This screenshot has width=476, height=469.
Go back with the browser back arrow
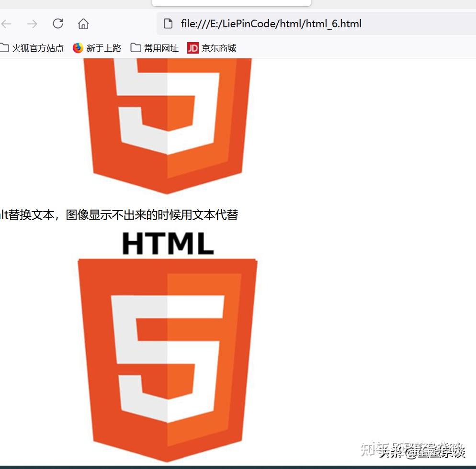[x=6, y=23]
